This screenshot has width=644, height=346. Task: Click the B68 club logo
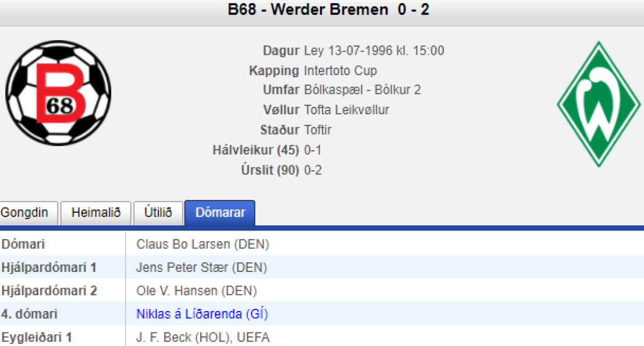point(58,93)
